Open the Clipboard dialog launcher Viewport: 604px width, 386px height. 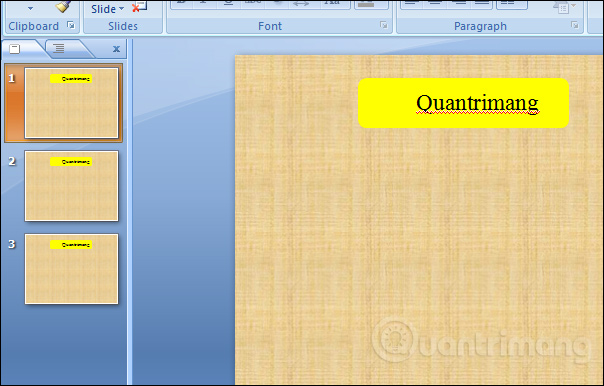click(x=71, y=25)
